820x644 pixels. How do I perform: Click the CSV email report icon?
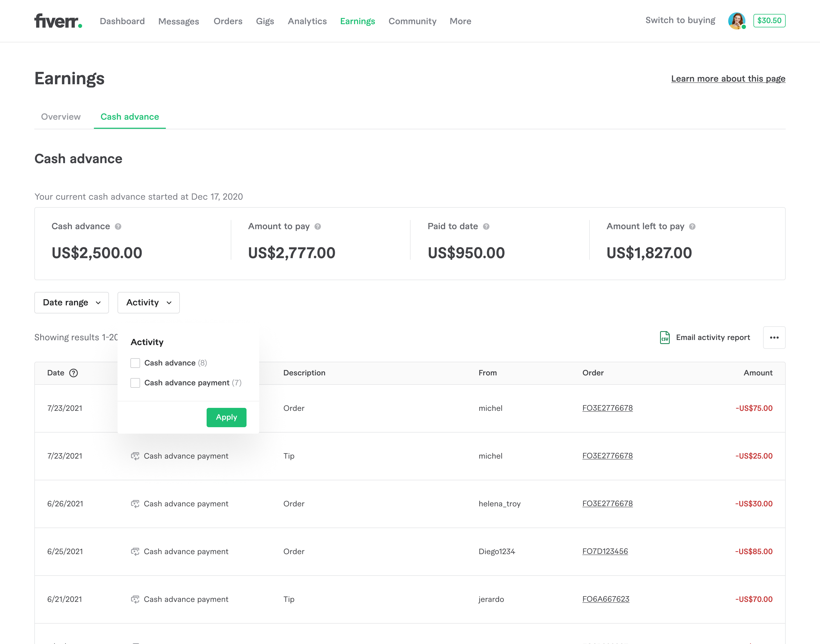665,338
